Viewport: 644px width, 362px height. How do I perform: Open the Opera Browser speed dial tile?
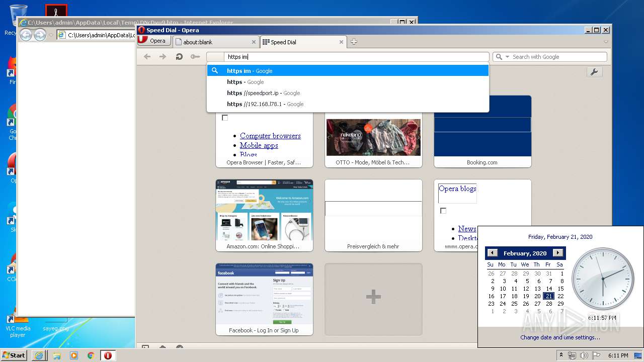tap(264, 139)
